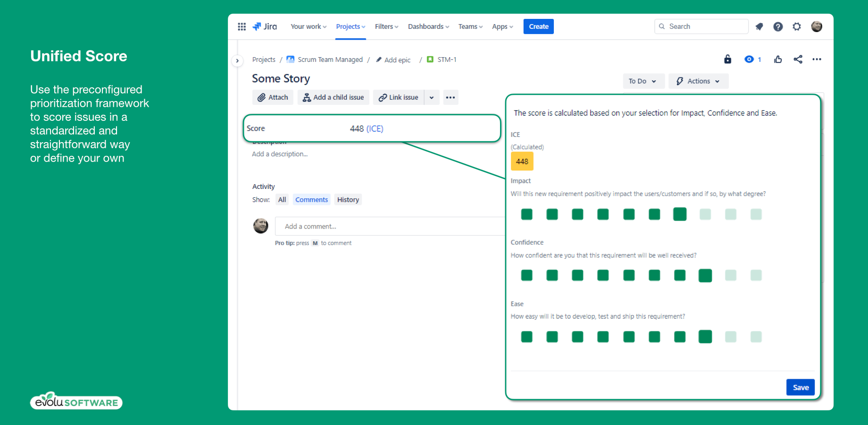868x425 pixels.
Task: Click Add a description field
Action: 280,154
